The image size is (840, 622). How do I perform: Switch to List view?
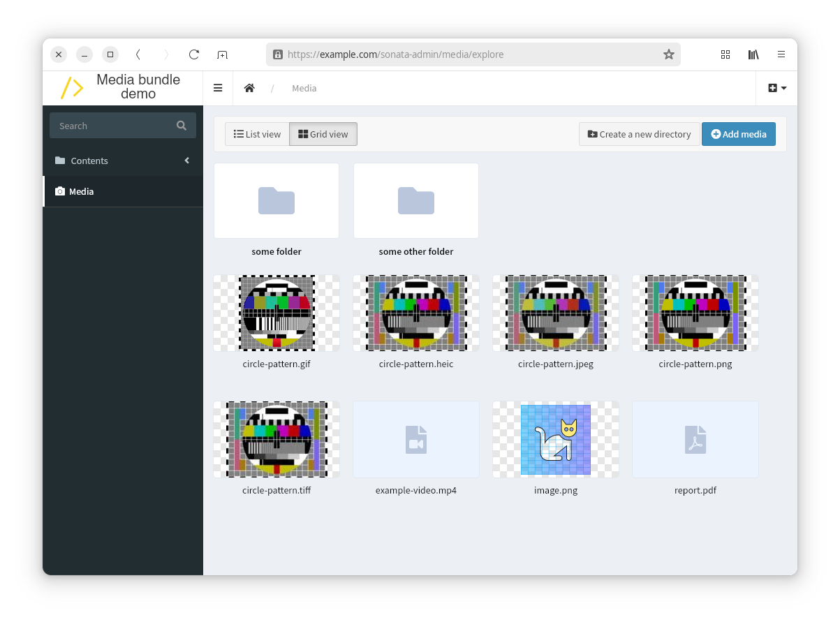(x=257, y=134)
